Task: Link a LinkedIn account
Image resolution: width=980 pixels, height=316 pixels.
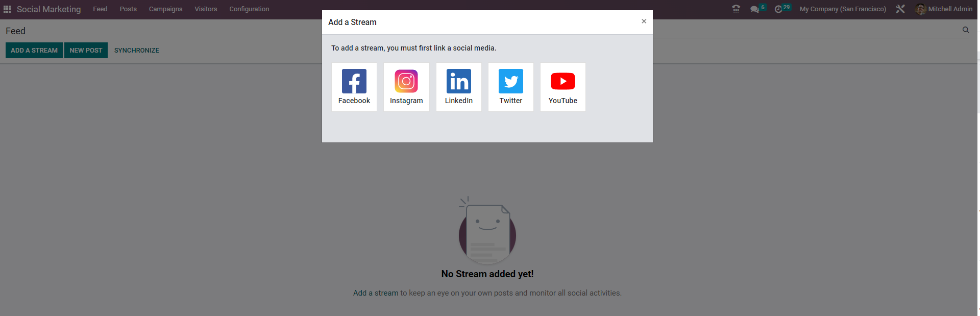Action: tap(459, 87)
